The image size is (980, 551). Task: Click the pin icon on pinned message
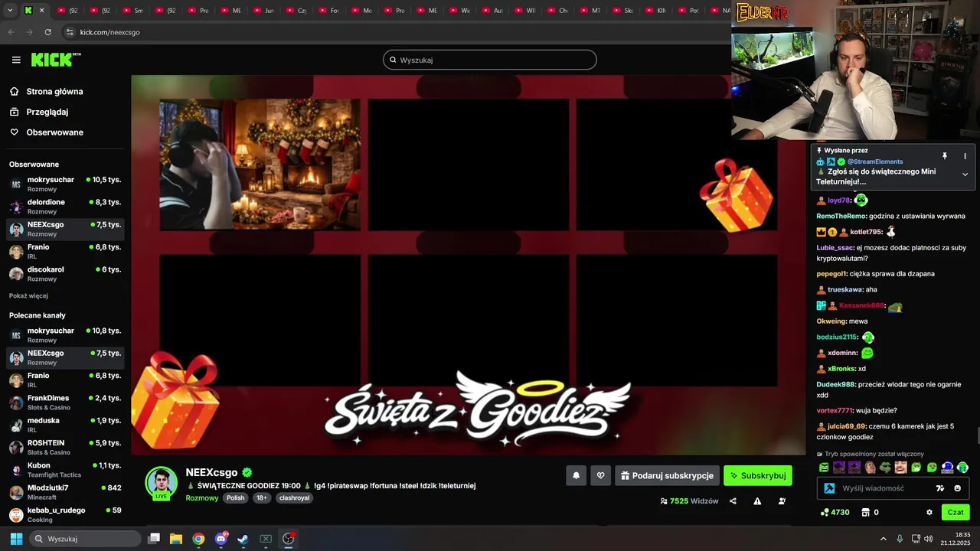(945, 156)
